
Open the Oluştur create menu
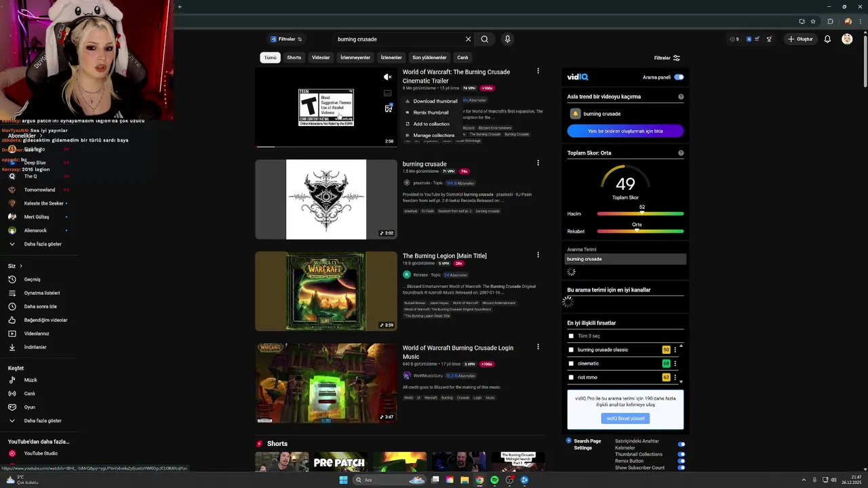click(800, 39)
